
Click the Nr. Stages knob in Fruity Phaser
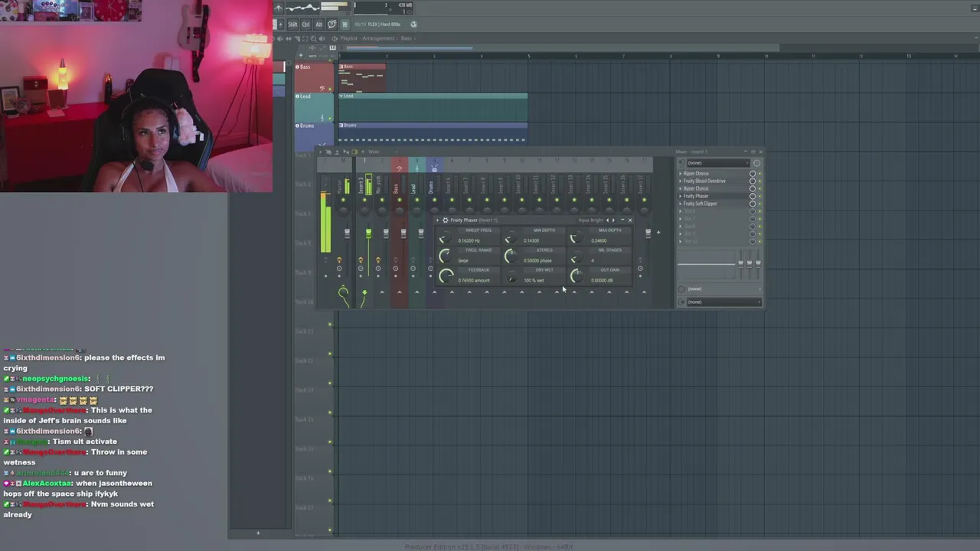tap(577, 256)
